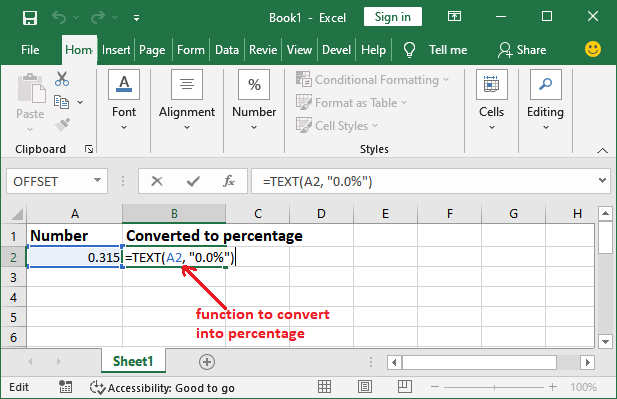Open the Undo history dropdown arrow

pyautogui.click(x=76, y=18)
